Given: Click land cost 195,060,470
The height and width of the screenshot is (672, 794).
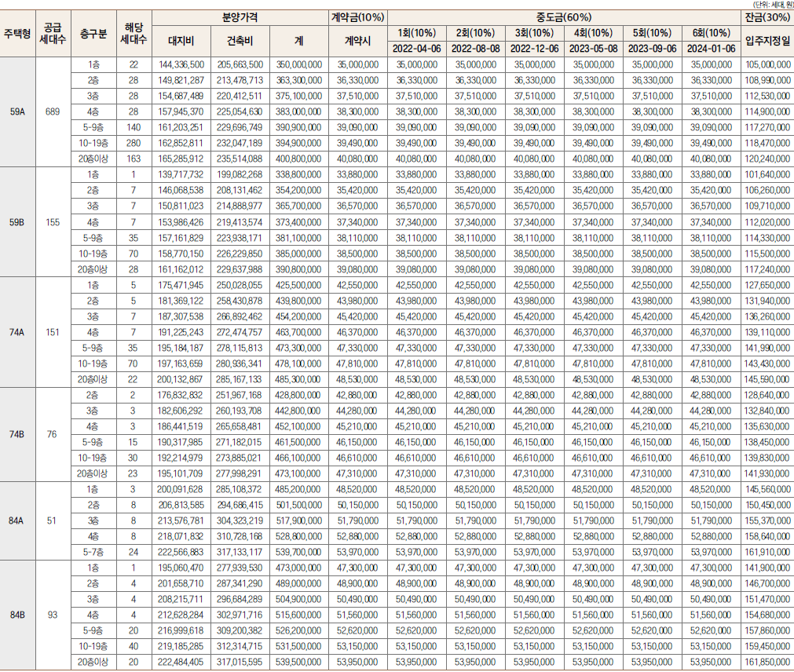Looking at the screenshot, I should (x=181, y=568).
